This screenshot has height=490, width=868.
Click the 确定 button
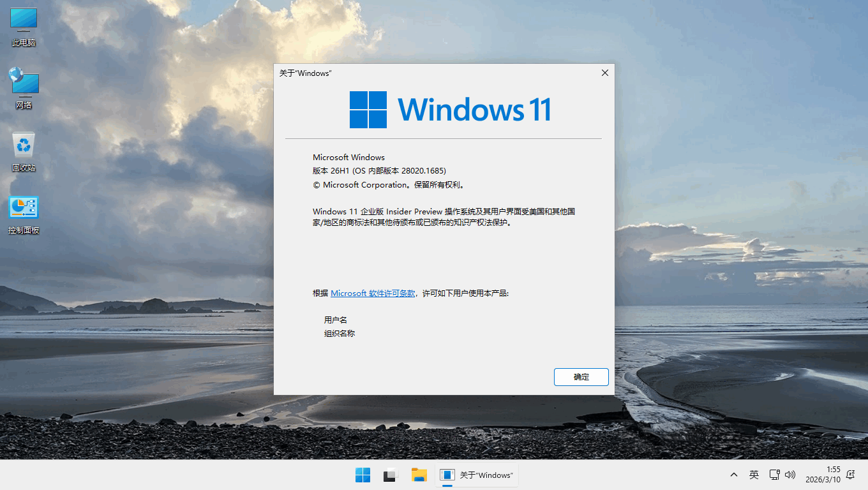point(581,376)
